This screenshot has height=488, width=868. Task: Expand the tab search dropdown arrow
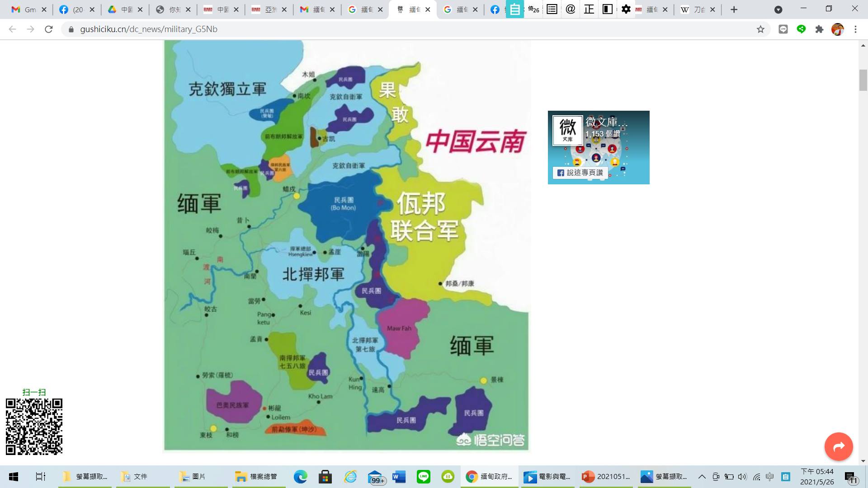(x=778, y=9)
